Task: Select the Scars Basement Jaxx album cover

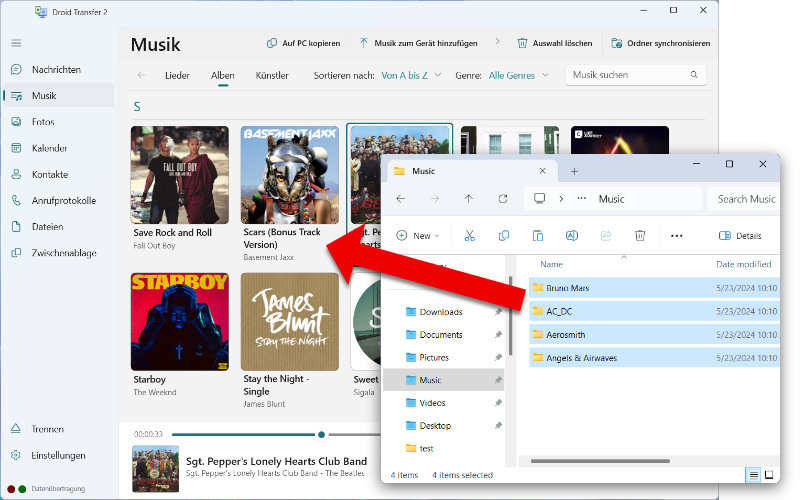Action: click(x=290, y=175)
